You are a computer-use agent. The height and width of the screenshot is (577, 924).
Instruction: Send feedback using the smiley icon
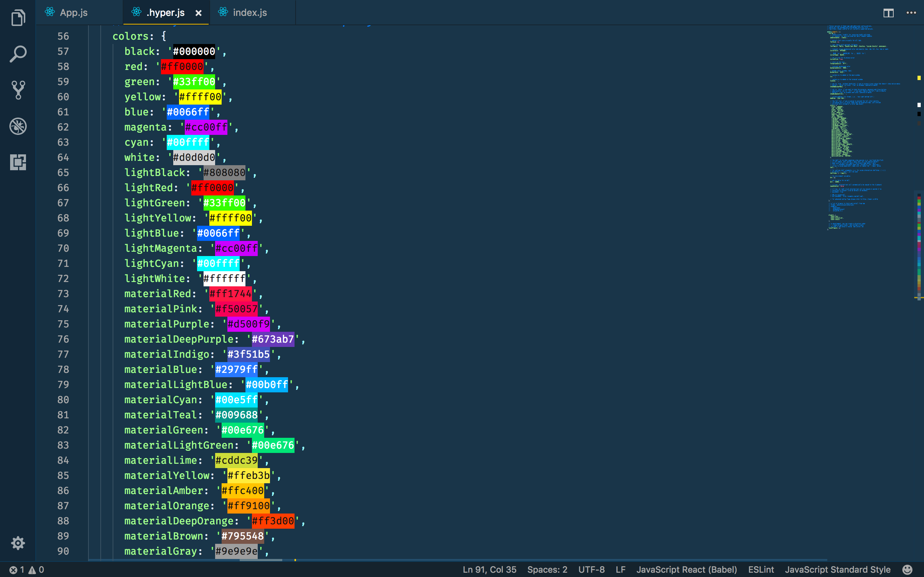click(x=908, y=569)
